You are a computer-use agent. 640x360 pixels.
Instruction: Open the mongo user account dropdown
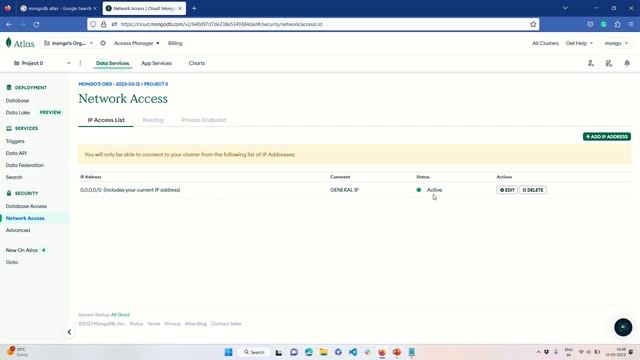pos(616,43)
